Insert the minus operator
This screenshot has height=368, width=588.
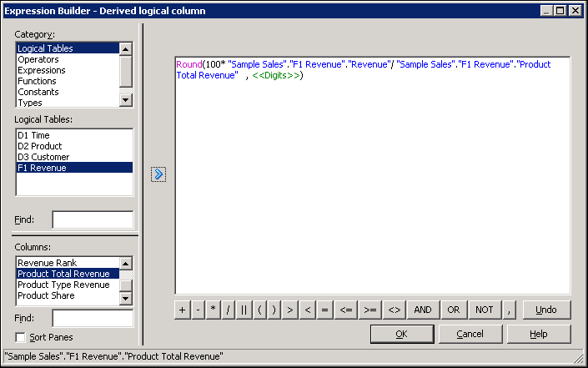(198, 310)
